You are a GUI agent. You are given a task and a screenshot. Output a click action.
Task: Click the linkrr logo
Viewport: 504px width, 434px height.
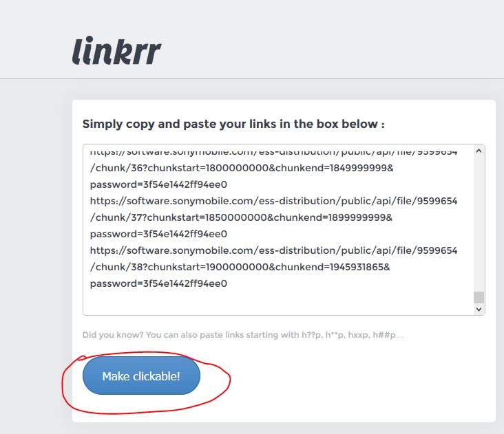[116, 51]
